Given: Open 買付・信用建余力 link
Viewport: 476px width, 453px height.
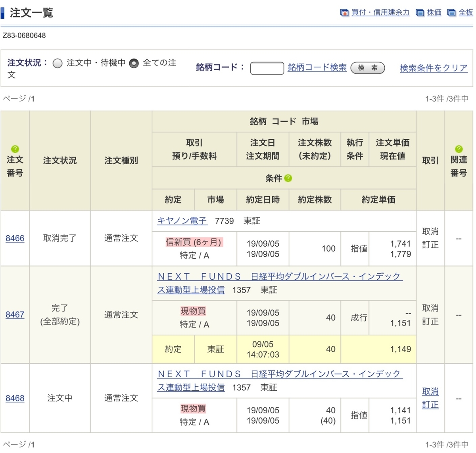Looking at the screenshot, I should click(x=380, y=13).
